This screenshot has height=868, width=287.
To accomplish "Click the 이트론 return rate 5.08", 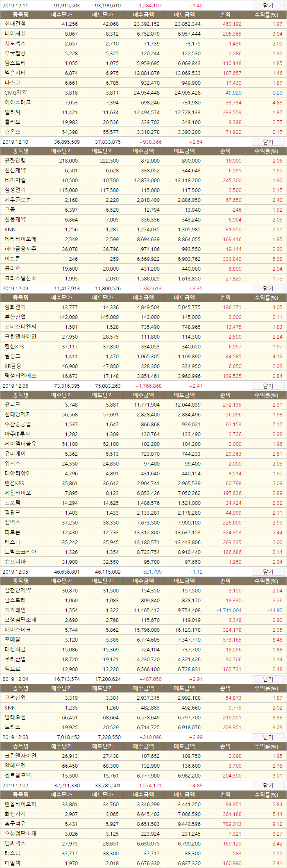I will [278, 259].
